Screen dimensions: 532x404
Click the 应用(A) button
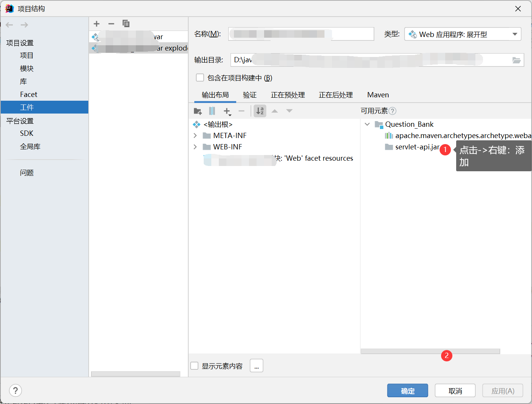(503, 391)
